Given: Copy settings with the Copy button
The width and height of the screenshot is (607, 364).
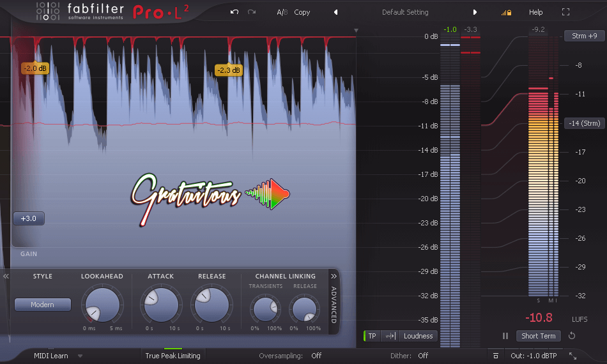Looking at the screenshot, I should pyautogui.click(x=302, y=12).
